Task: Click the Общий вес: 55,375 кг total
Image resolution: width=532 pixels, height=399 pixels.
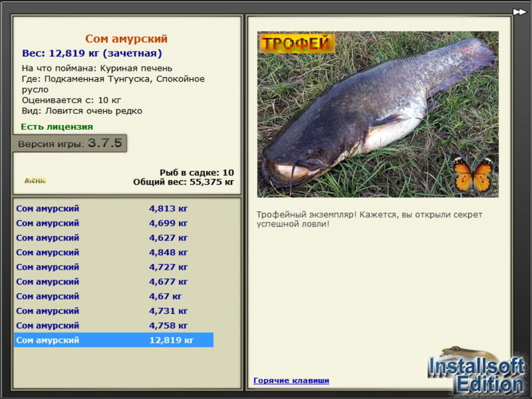Action: tap(184, 182)
